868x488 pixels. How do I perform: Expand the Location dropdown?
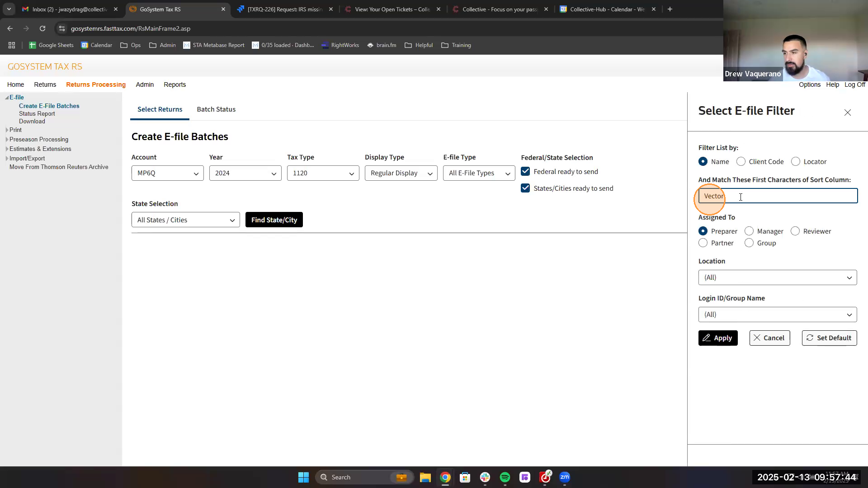tap(777, 277)
